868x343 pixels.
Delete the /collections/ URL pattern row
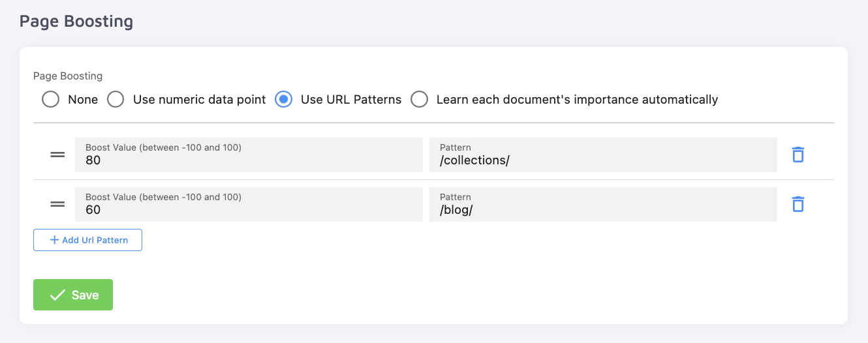(798, 155)
